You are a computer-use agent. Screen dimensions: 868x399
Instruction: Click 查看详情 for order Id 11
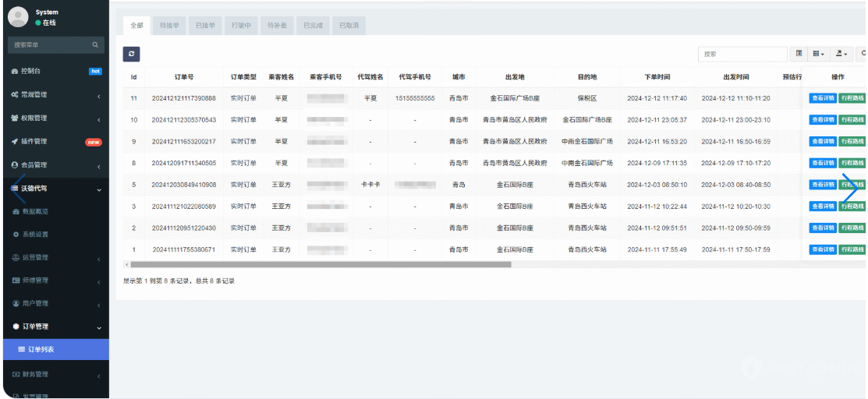coord(822,98)
